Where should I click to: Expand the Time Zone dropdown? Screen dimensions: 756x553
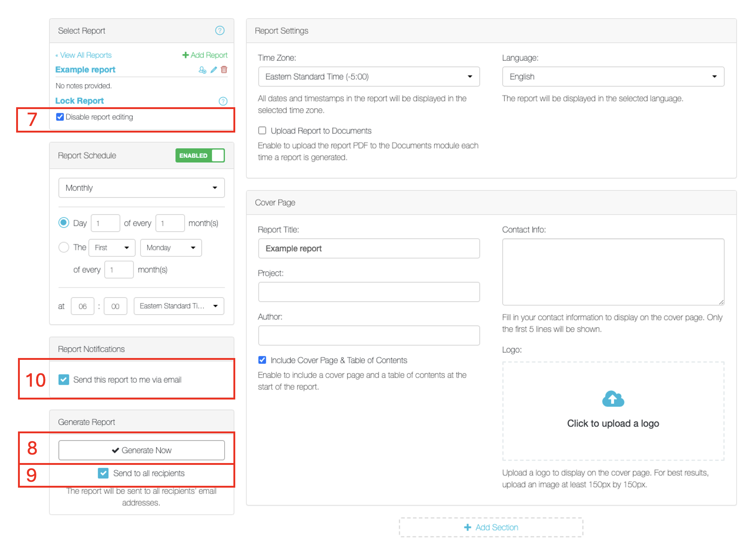[x=368, y=76]
